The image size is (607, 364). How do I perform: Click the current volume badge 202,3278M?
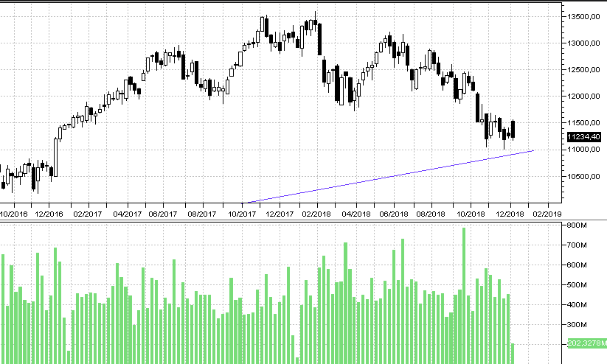[587, 343]
